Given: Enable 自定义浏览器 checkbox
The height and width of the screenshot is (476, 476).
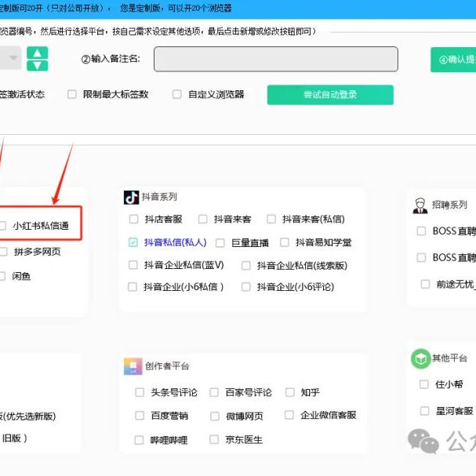Looking at the screenshot, I should 177,94.
